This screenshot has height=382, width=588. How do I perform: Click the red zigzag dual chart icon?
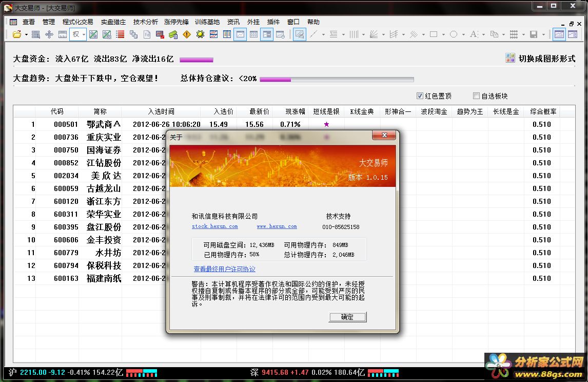pos(214,34)
